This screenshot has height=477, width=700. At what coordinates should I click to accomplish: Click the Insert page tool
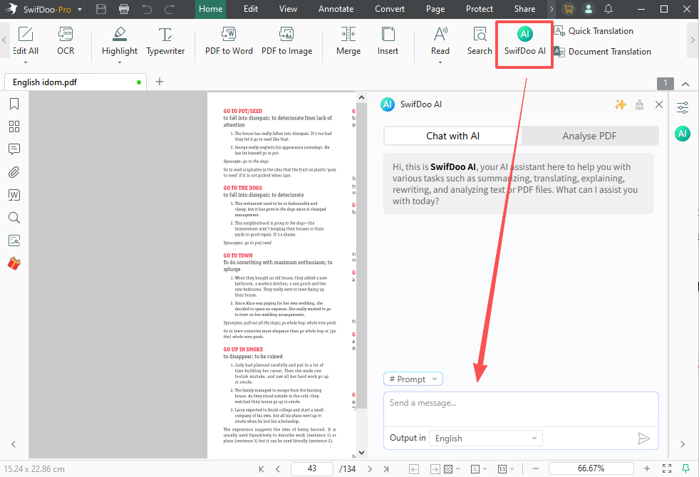(388, 42)
